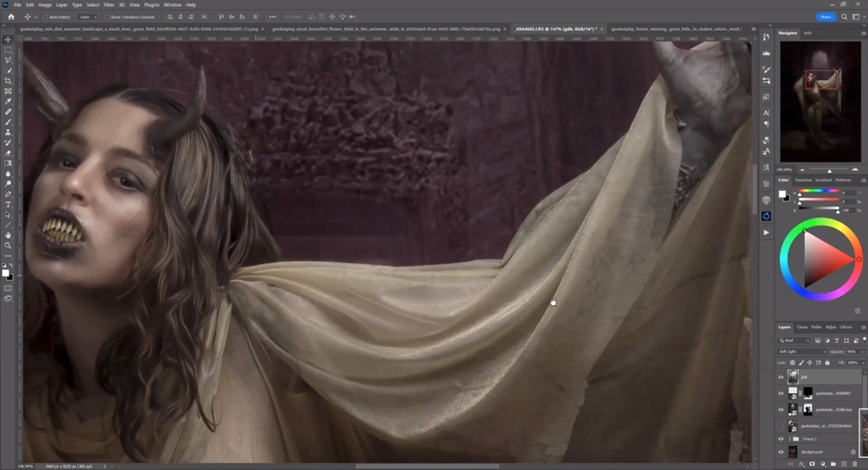Open the Histogram panel icon
The image size is (868, 470).
(x=766, y=54)
